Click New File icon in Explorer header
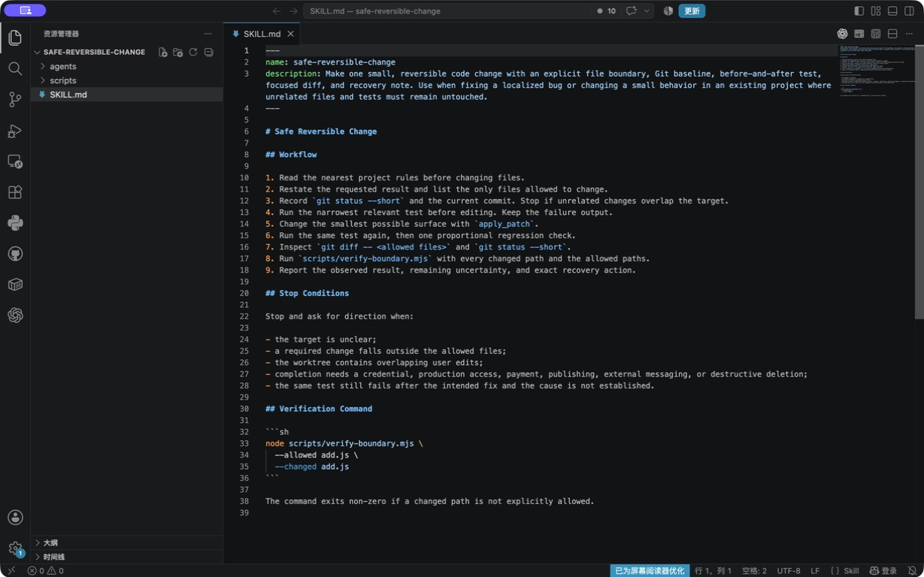Image resolution: width=924 pixels, height=577 pixels. [162, 53]
